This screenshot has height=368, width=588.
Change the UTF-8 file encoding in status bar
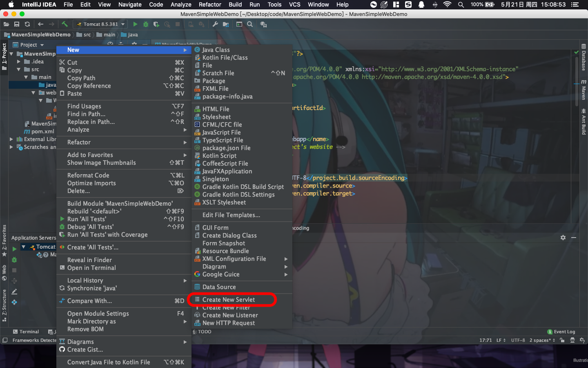(x=518, y=340)
